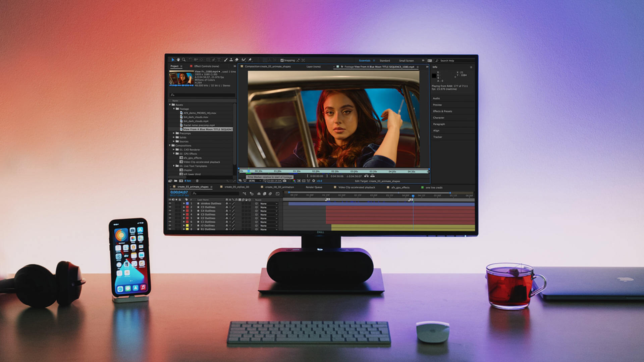Click the Ripple Insert Edit icon

click(366, 176)
